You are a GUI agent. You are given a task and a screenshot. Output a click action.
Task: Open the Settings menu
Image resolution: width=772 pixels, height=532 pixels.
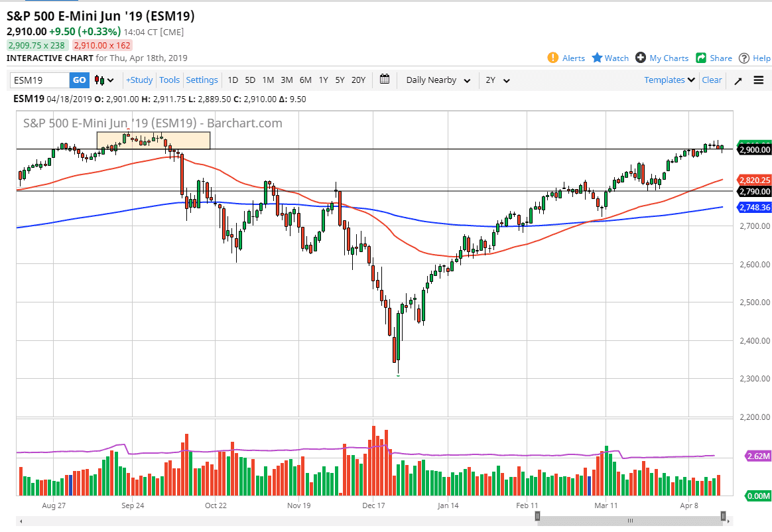[x=202, y=80]
